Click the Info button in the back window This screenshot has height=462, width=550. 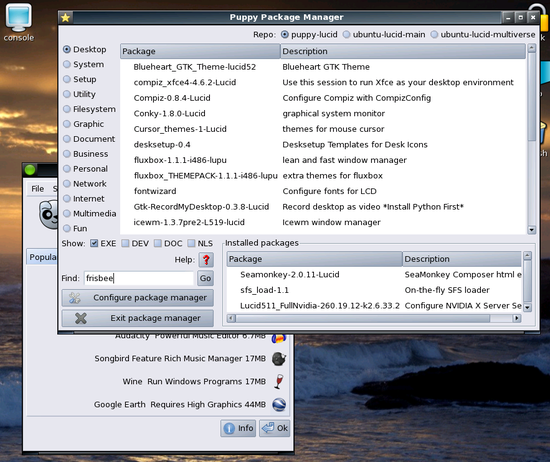(238, 428)
